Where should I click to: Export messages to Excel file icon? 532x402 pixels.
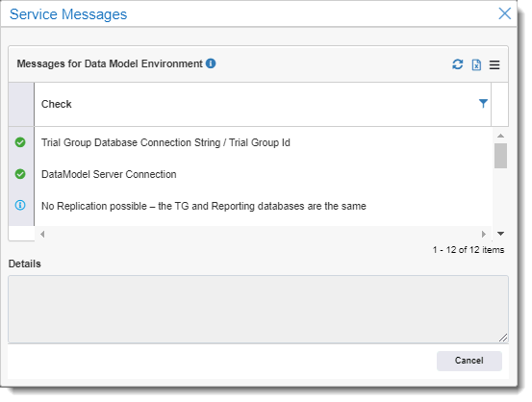pyautogui.click(x=476, y=64)
